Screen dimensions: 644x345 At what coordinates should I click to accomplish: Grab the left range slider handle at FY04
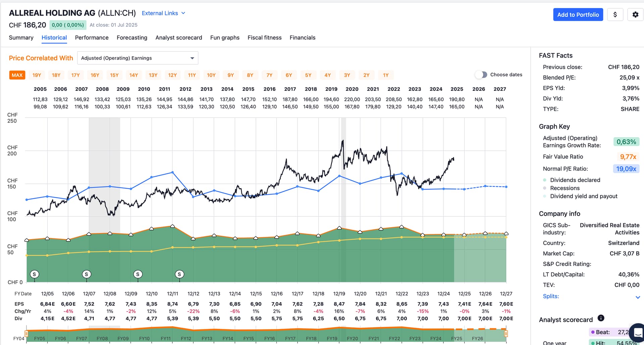26,334
